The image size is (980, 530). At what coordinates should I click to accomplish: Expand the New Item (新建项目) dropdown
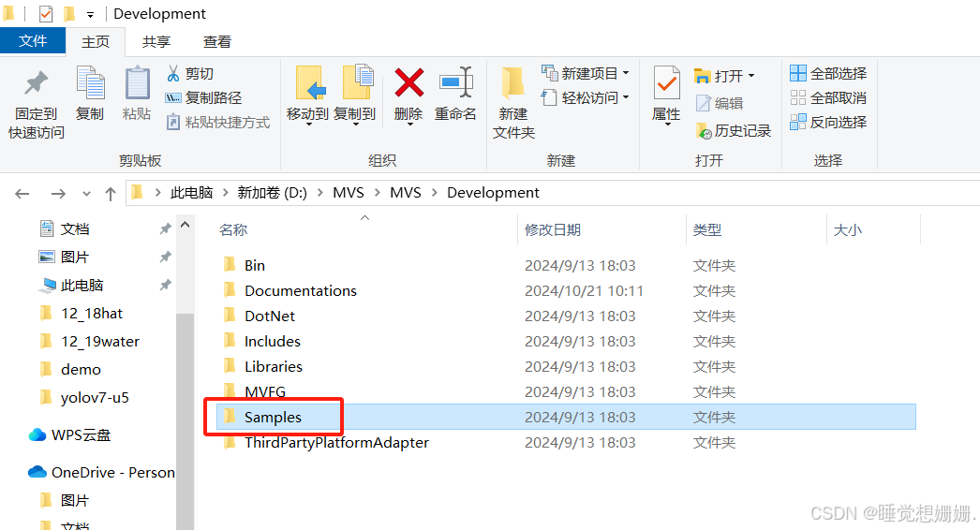coord(626,73)
